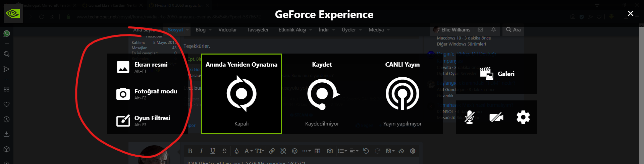Viewport: 644px width, 164px height.
Task: Open Etkinlik Akışı menu item
Action: tap(292, 30)
